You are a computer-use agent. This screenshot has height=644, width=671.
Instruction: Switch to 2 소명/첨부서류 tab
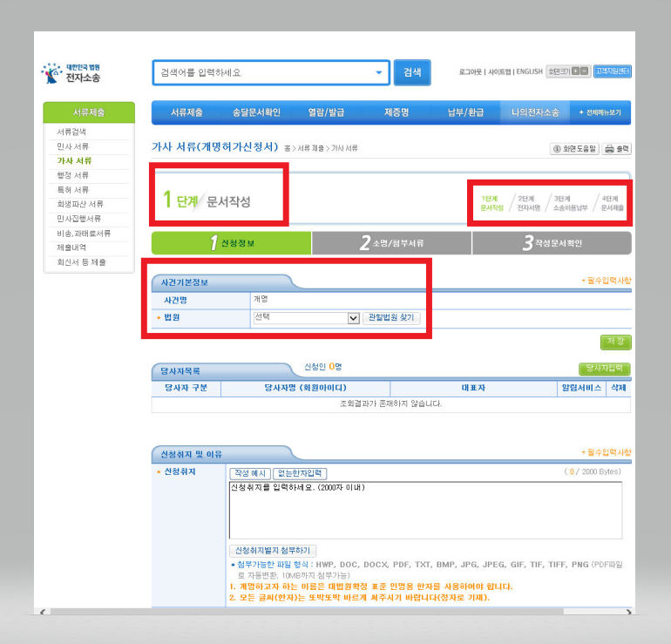(391, 243)
